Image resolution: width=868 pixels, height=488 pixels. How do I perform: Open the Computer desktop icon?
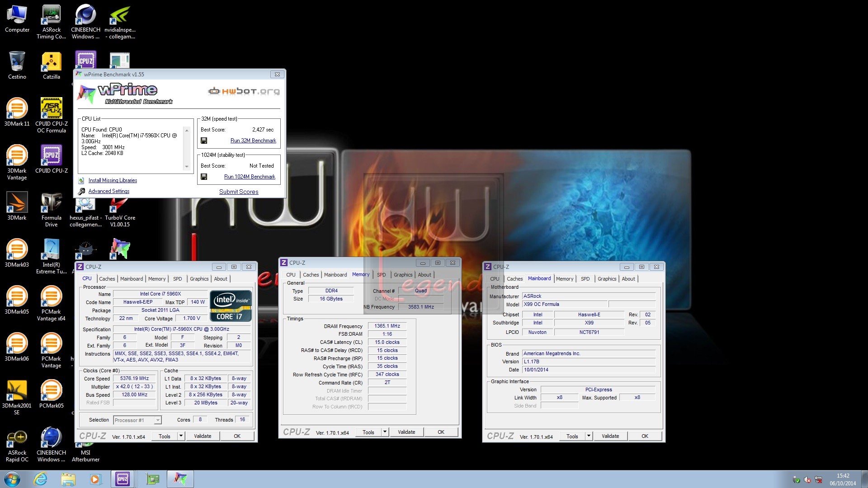click(17, 19)
